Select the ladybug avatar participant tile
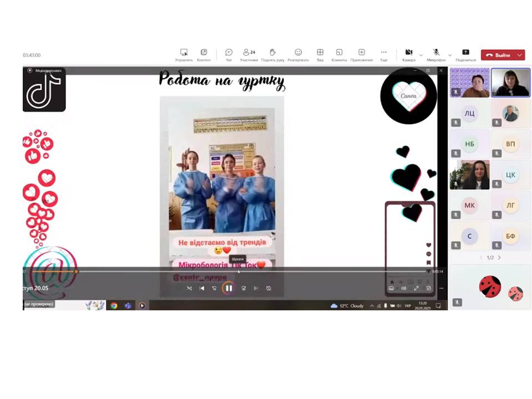Image resolution: width=532 pixels, height=399 pixels. (x=490, y=287)
